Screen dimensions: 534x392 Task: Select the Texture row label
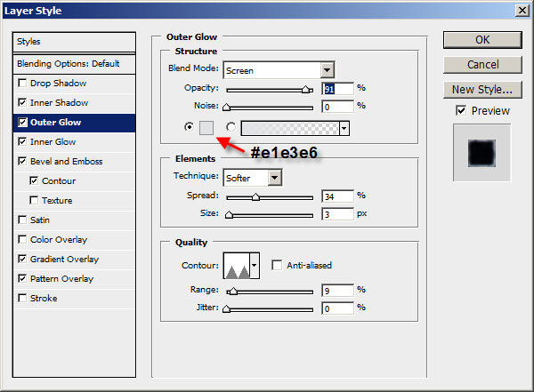coord(57,200)
